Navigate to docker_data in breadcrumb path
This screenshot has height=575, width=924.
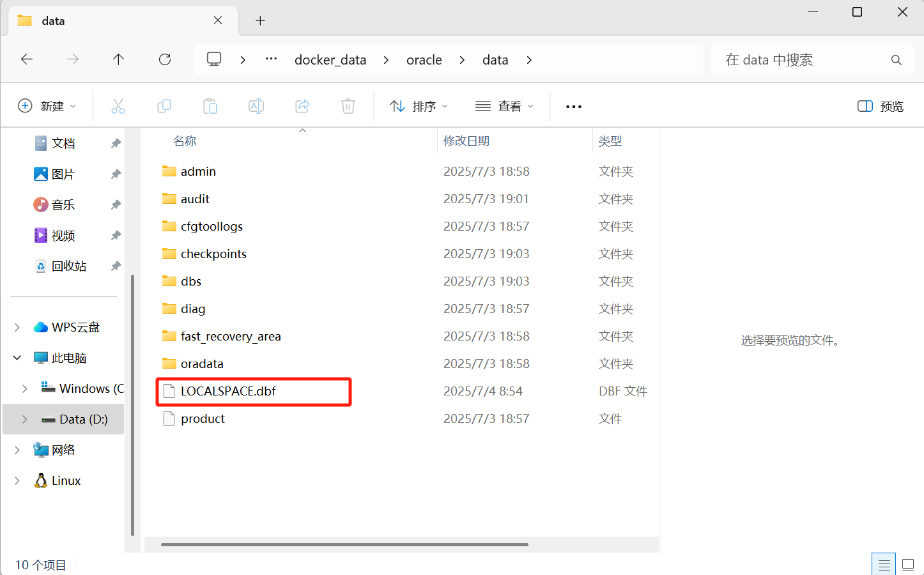click(330, 60)
